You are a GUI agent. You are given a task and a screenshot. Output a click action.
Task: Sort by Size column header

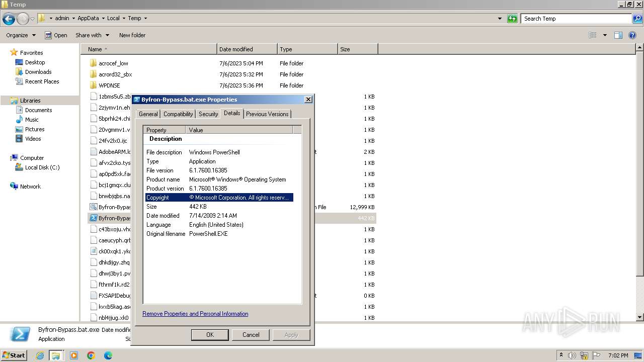(358, 49)
